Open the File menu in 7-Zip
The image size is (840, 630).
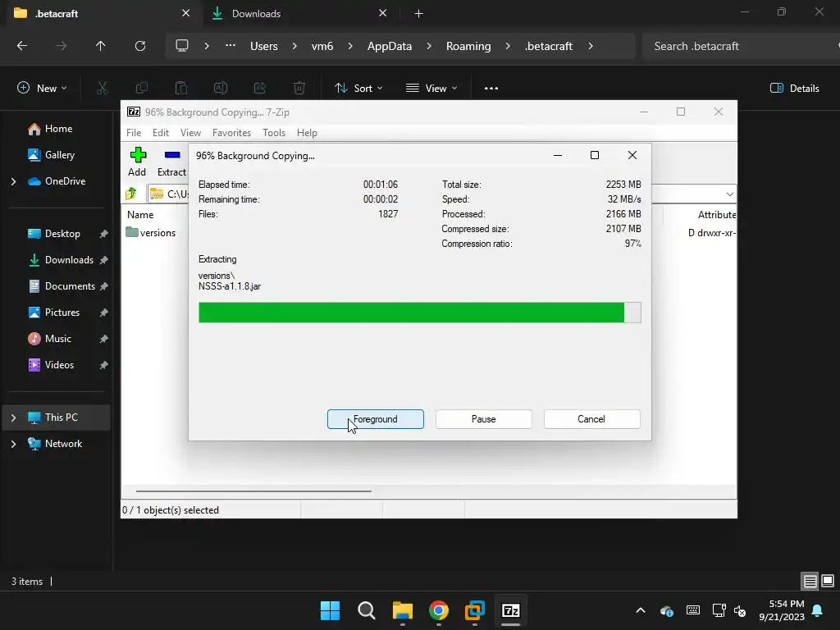pos(134,133)
